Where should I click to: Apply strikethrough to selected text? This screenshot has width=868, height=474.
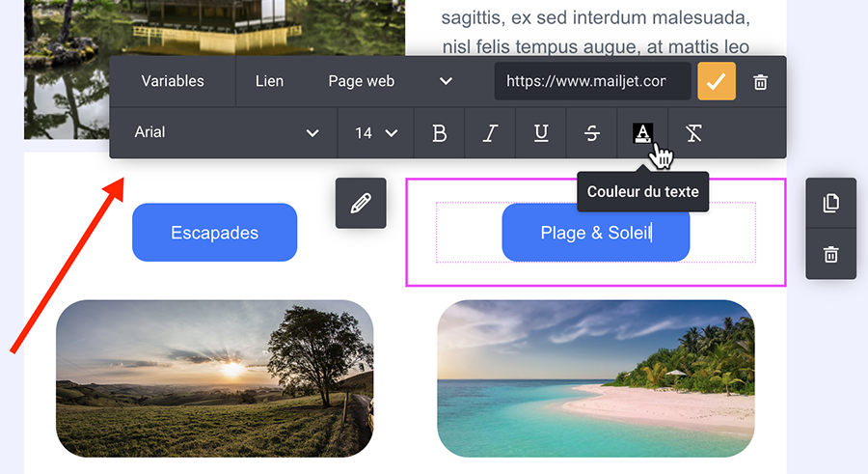click(592, 133)
